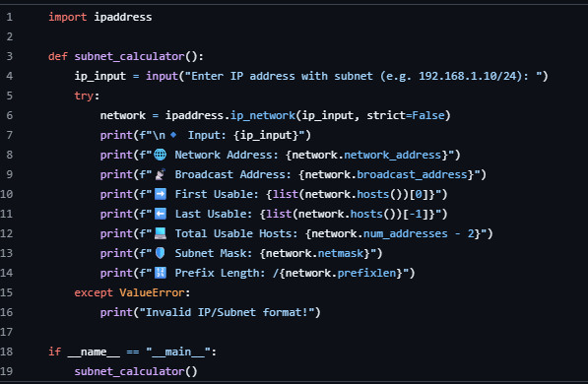Click 'hosts' method on line 10
Screen dimensions: 588x384
point(372,194)
